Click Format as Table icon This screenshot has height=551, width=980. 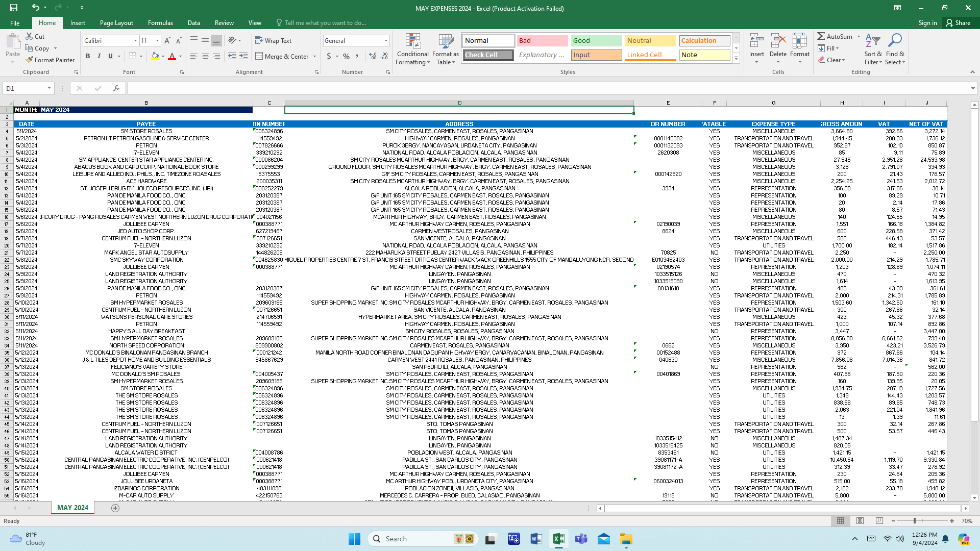coord(446,49)
